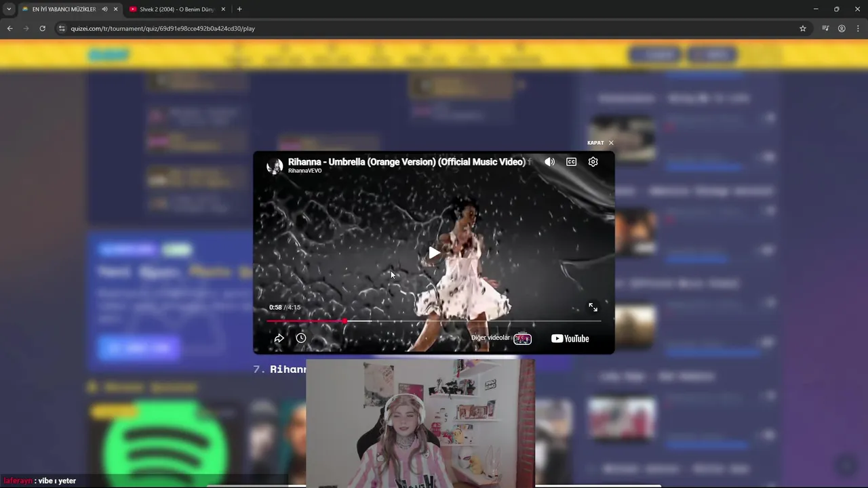Add video to Watch Later clock icon
Image resolution: width=868 pixels, height=488 pixels.
[301, 338]
